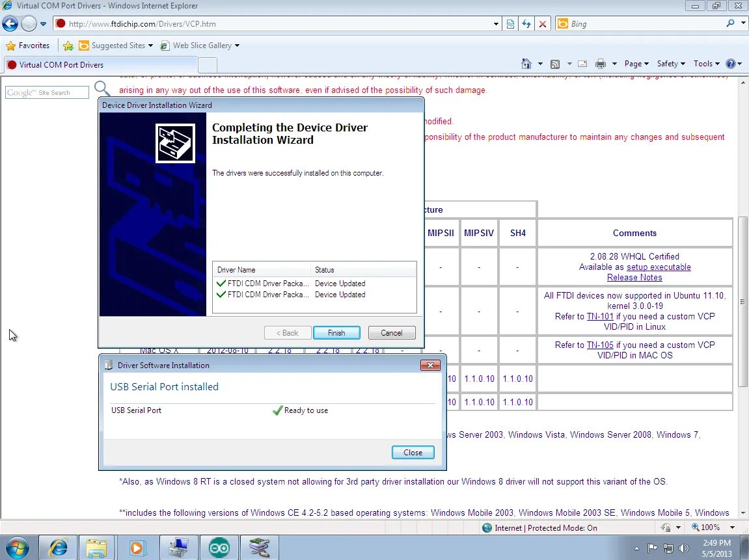Click the RSS Feeds icon

[555, 64]
